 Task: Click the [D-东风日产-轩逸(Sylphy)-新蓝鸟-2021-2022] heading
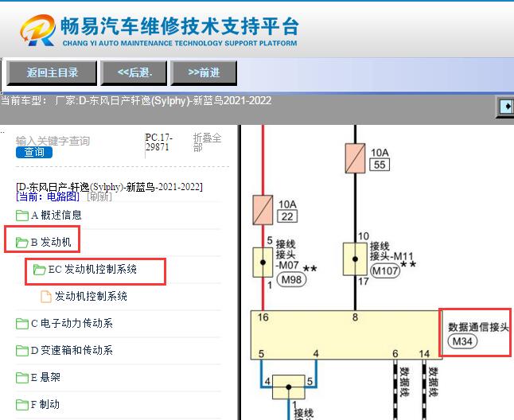coord(109,187)
